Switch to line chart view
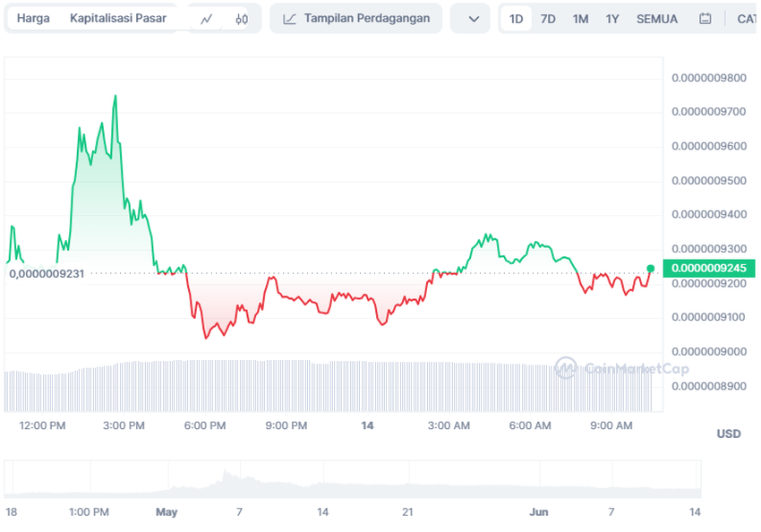Screen dimensions: 761x532 [x=207, y=19]
